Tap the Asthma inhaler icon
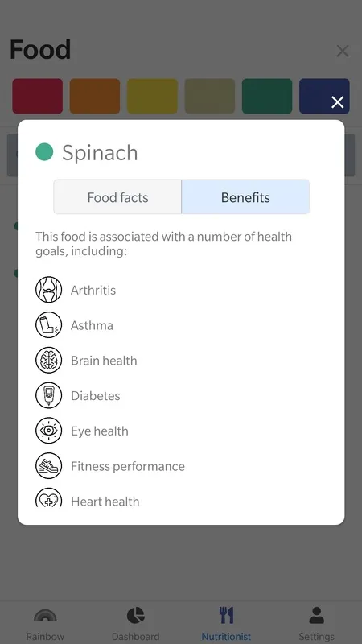Image resolution: width=362 pixels, height=644 pixels. tap(48, 325)
